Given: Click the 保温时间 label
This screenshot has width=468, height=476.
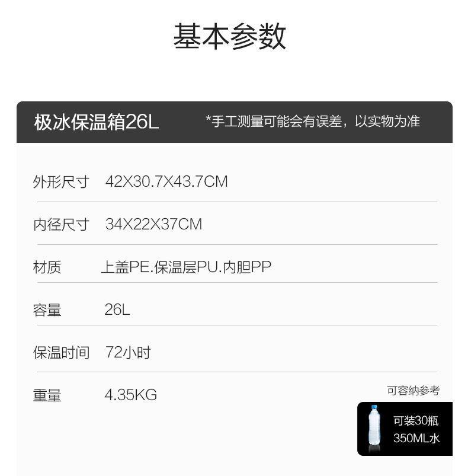Looking at the screenshot, I should click(61, 353).
